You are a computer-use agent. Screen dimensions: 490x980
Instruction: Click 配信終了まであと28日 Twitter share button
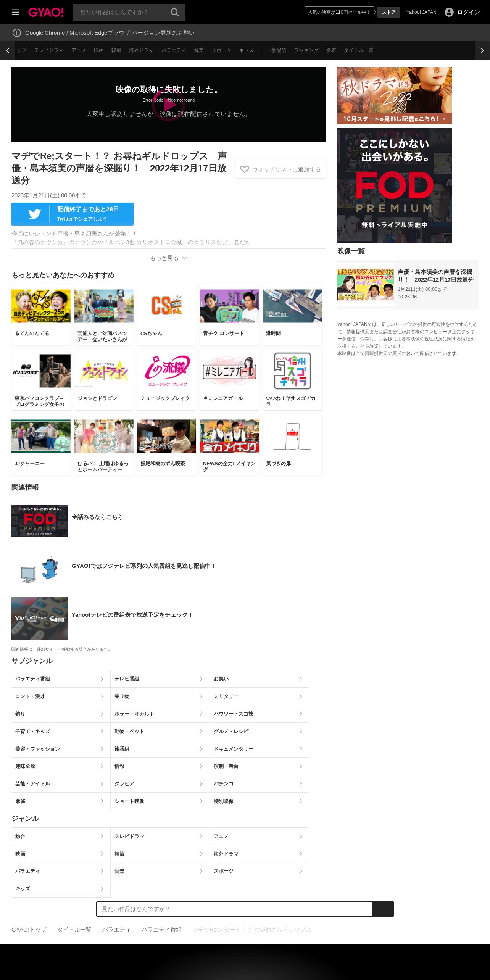73,214
